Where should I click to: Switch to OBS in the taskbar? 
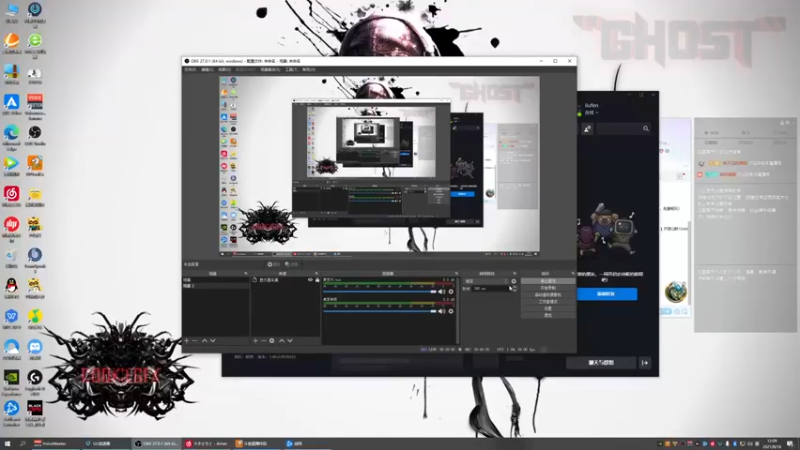157,444
